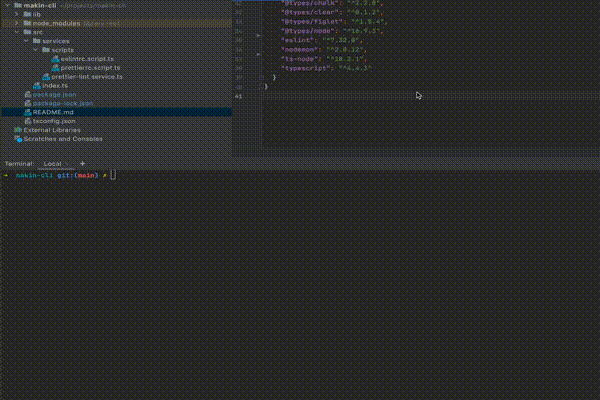600x400 pixels.
Task: Click the fold marker on line 39
Action: pyautogui.click(x=261, y=78)
